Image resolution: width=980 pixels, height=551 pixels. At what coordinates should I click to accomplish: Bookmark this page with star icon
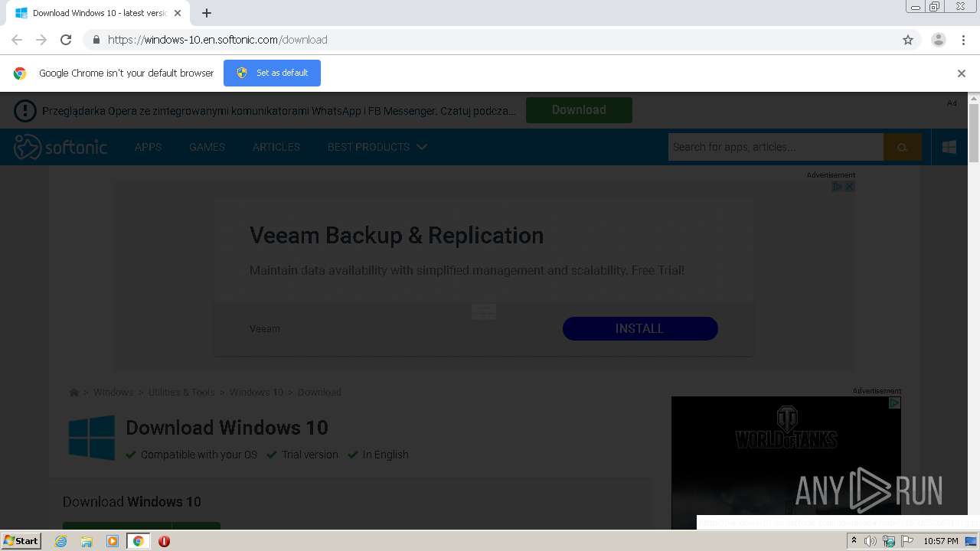(908, 40)
